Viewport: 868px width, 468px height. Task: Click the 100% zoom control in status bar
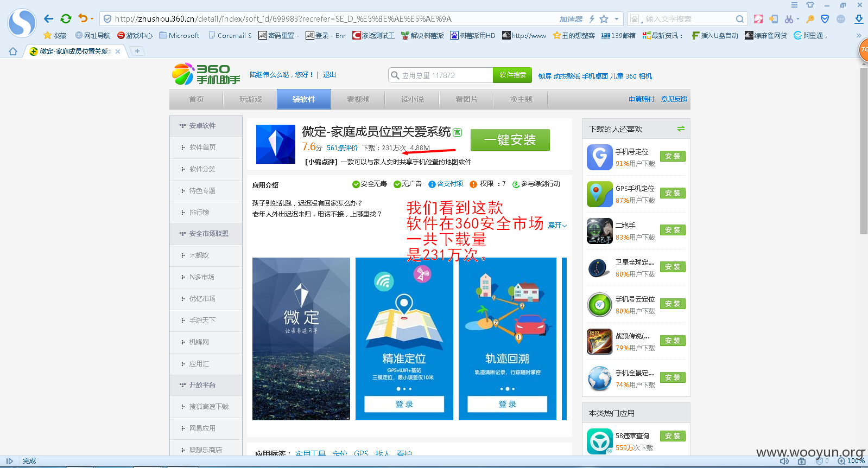[851, 461]
